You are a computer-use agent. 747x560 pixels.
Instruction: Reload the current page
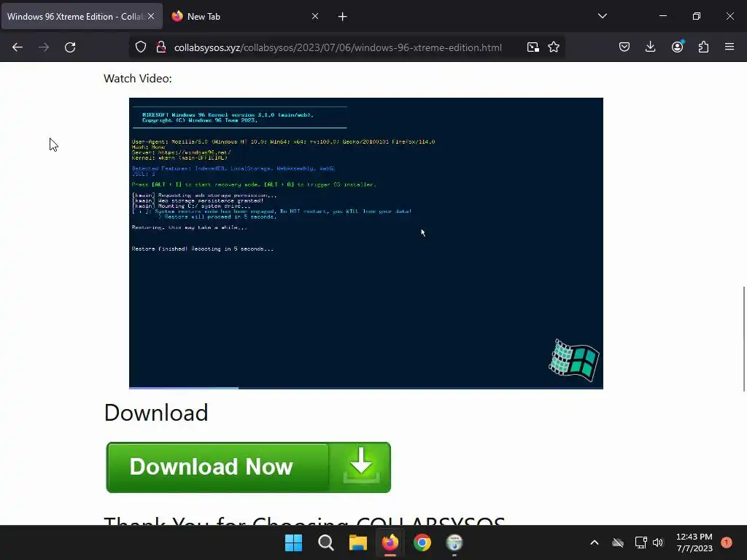70,47
